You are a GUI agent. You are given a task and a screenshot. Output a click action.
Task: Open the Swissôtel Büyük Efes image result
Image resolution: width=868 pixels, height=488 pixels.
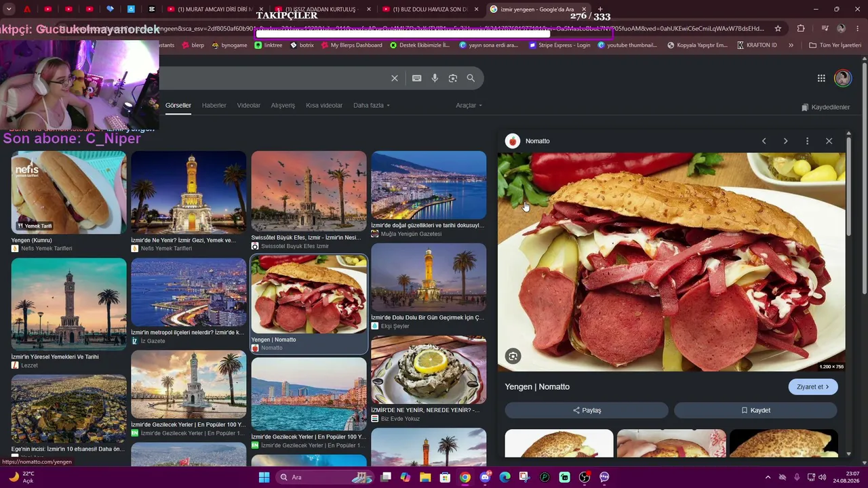pos(309,192)
